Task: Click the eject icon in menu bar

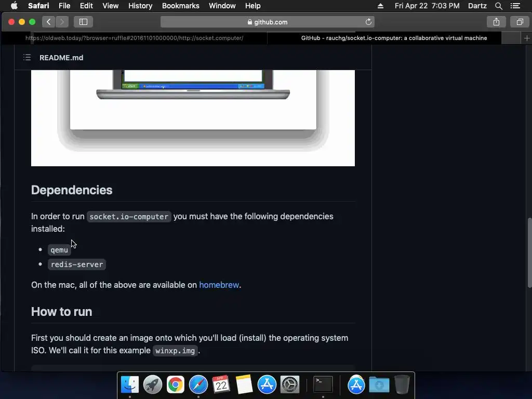Action: (380, 6)
